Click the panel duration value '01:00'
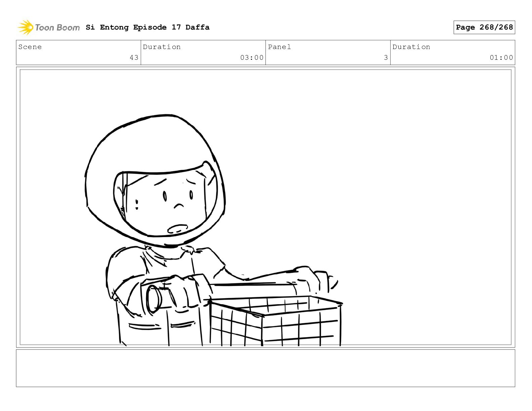Screen dimensions: 532x411 [x=501, y=57]
